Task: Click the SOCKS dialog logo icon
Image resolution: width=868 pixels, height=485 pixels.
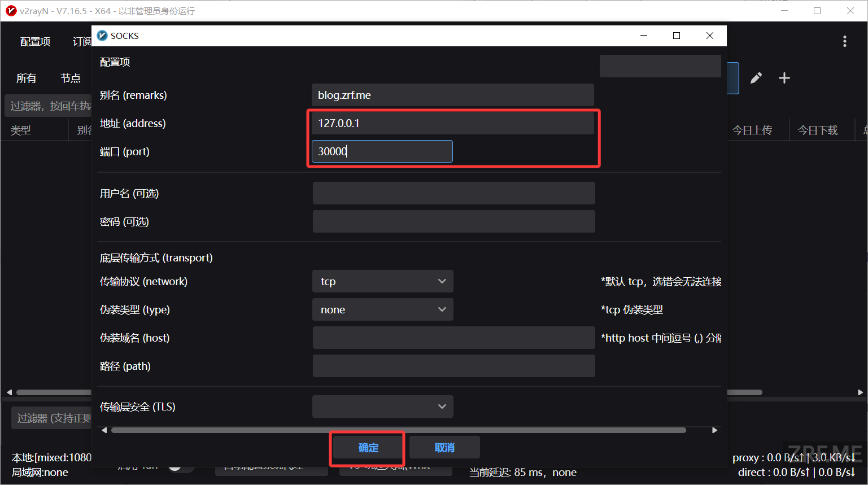Action: click(102, 36)
